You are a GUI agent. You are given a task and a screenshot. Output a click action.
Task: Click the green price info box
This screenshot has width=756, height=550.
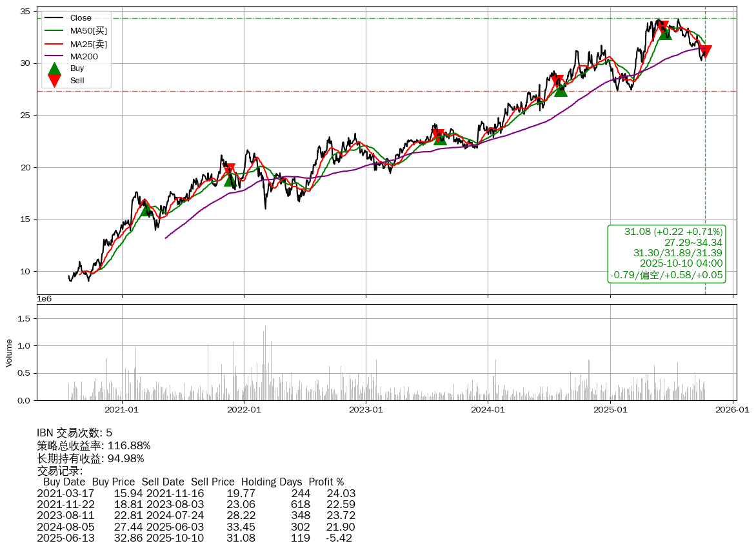(667, 254)
